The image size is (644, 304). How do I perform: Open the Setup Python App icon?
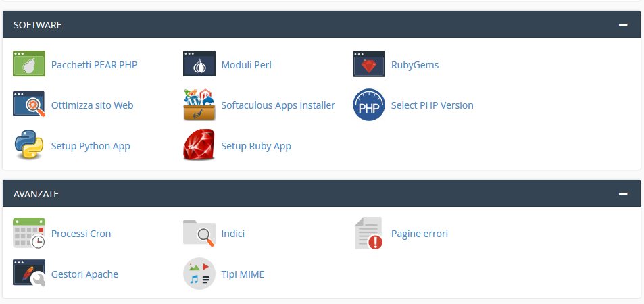coord(29,145)
